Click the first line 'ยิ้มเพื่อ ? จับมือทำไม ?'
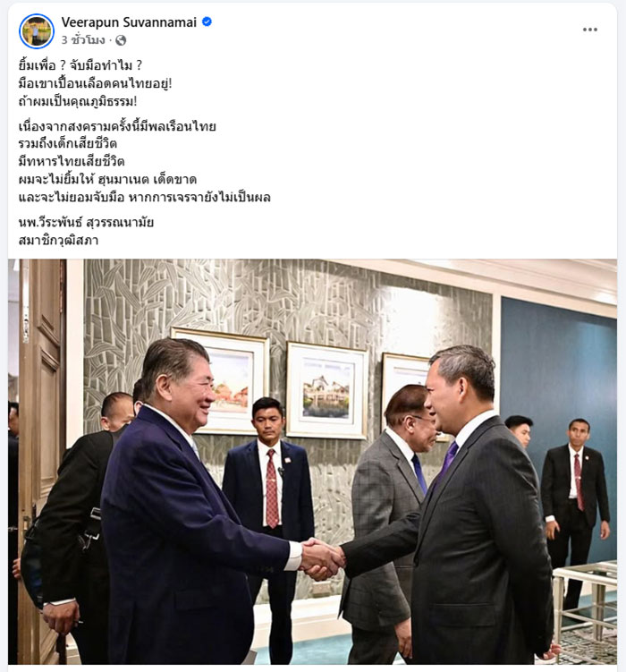The width and height of the screenshot is (626, 672). 80,65
